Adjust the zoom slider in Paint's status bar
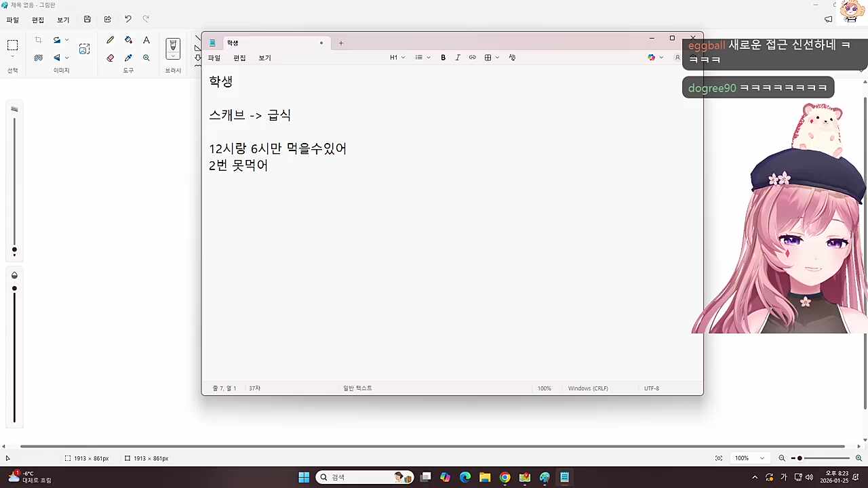The width and height of the screenshot is (868, 488). pos(800,458)
